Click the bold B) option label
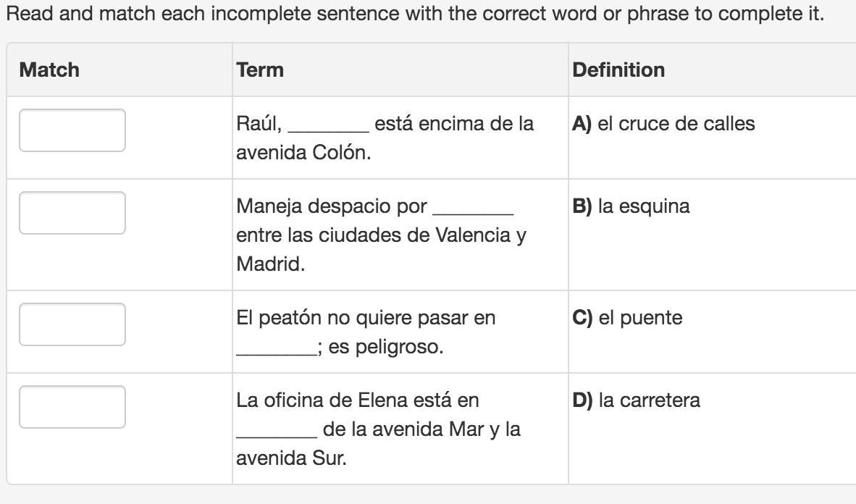The image size is (856, 504). (582, 206)
